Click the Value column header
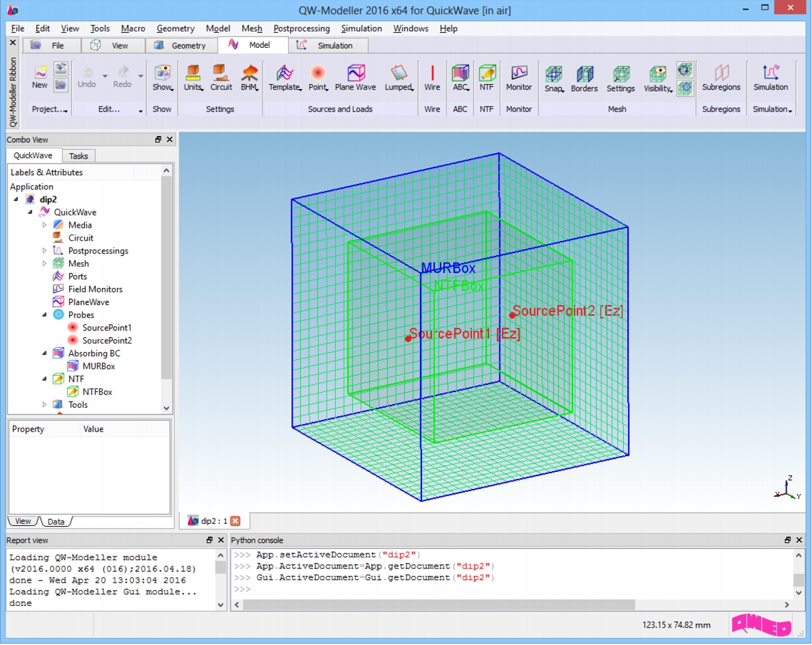The height and width of the screenshot is (645, 812). tap(125, 429)
